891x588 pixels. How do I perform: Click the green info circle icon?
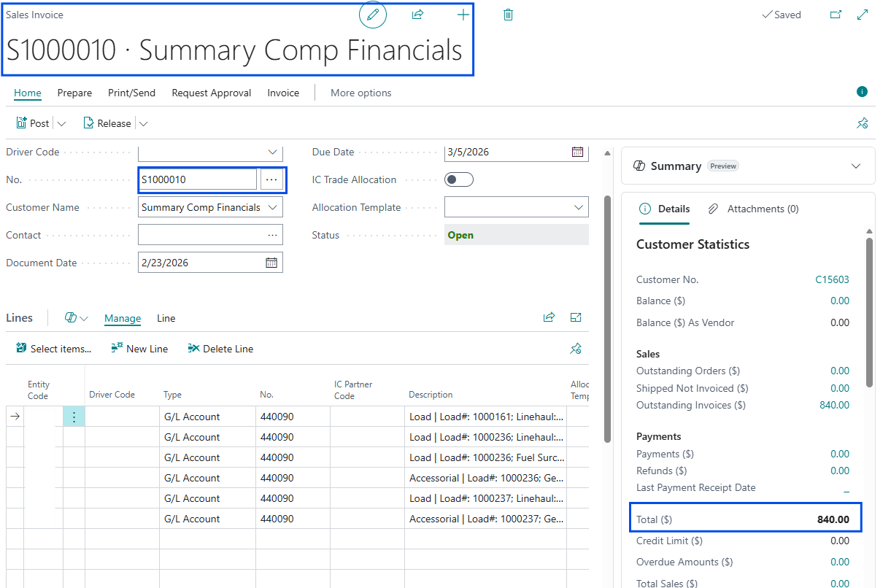click(862, 92)
